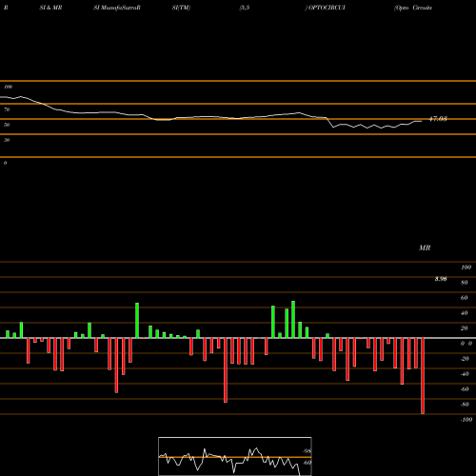Click the OPTOCIRCUI ticker text in header
Viewport: 476px width, 476px height.
[327, 8]
